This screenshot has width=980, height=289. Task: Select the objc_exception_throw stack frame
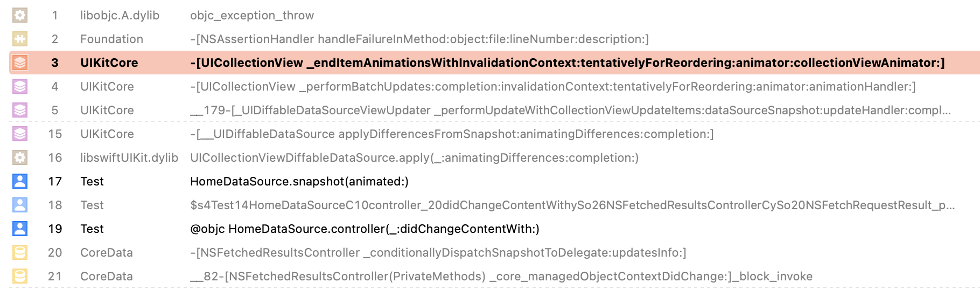pyautogui.click(x=251, y=15)
